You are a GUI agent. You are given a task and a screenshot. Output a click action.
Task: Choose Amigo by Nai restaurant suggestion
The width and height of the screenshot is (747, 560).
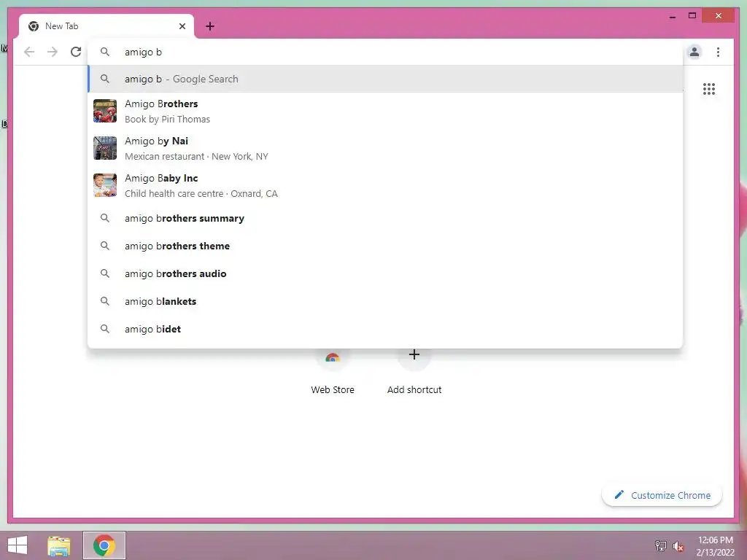tap(385, 148)
